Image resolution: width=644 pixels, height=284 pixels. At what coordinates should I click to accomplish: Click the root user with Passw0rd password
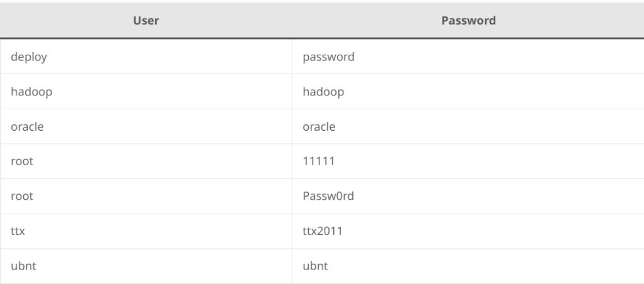coord(146,196)
